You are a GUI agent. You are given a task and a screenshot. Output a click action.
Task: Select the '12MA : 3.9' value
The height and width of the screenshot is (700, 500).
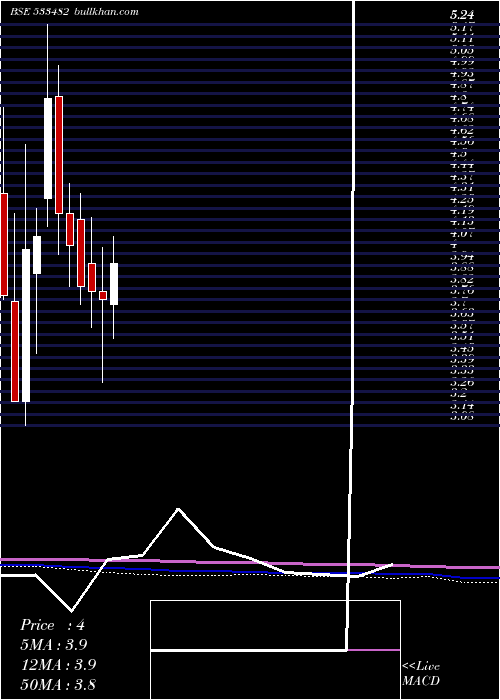point(58,664)
